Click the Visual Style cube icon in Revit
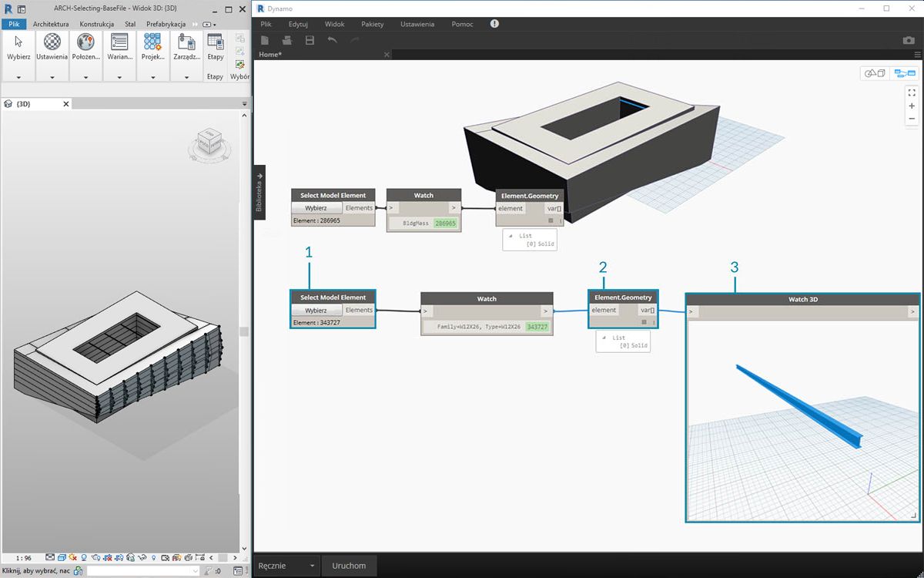924x578 pixels. pos(62,557)
